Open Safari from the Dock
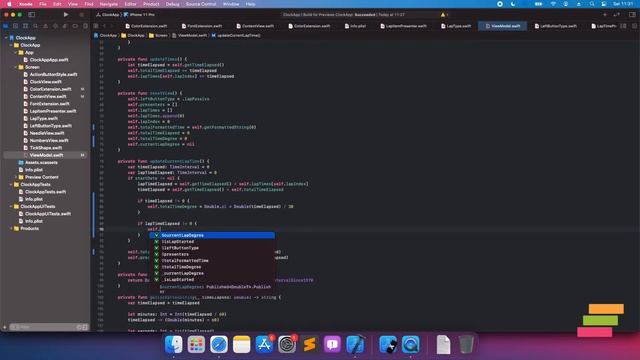The height and width of the screenshot is (360, 640). pos(219,344)
